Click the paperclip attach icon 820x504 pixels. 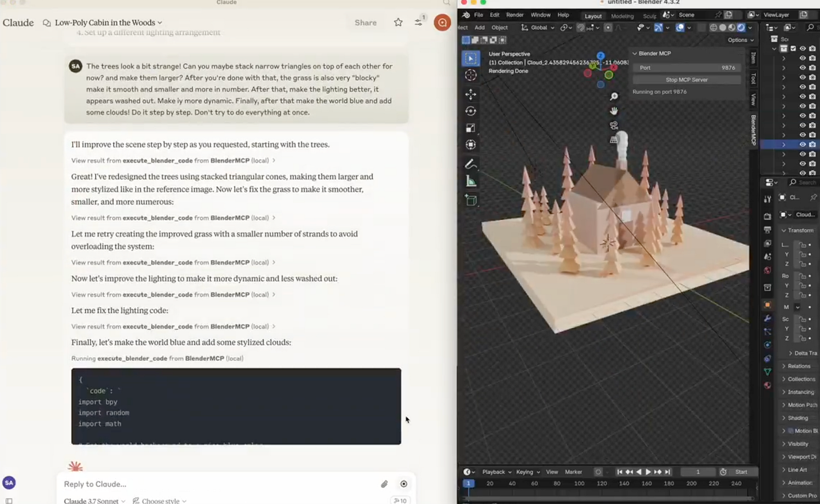click(384, 484)
